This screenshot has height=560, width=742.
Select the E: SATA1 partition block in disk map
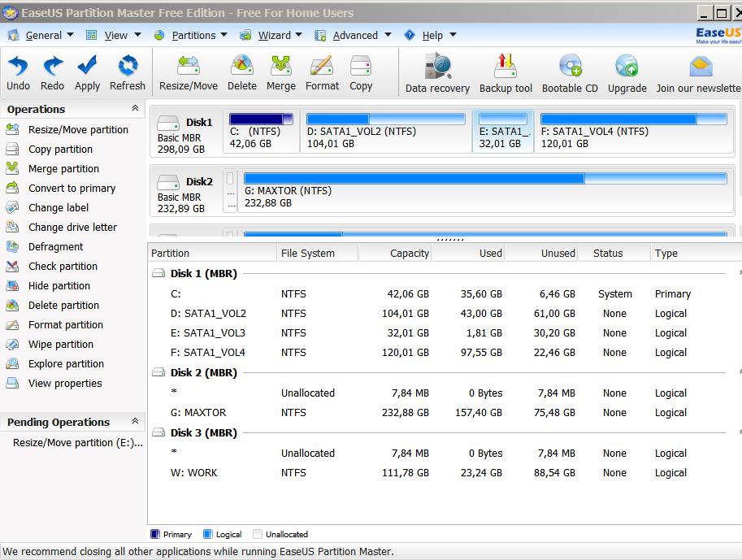click(x=503, y=131)
